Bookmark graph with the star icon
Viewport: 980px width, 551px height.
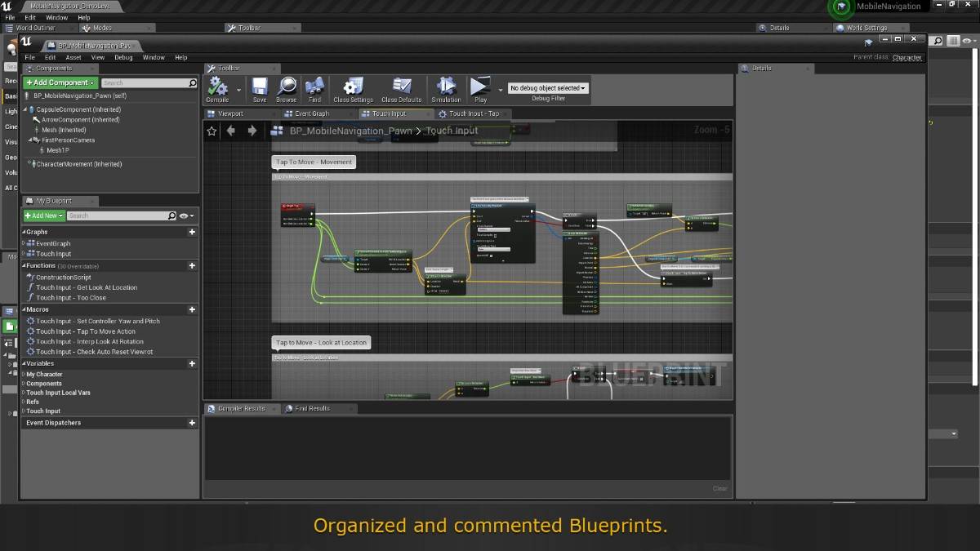212,131
